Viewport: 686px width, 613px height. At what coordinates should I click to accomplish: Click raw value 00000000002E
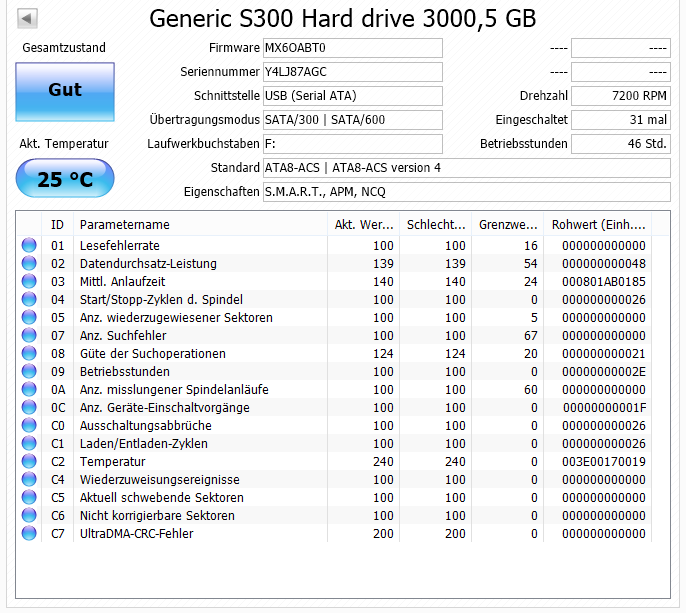[604, 371]
